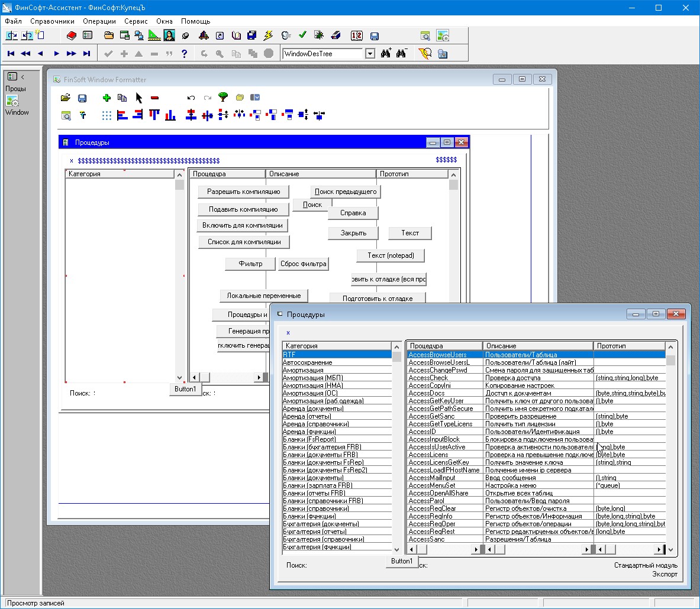The height and width of the screenshot is (609, 700).
Task: Click the yellow lightning bolt toolbar icon
Action: click(x=268, y=35)
